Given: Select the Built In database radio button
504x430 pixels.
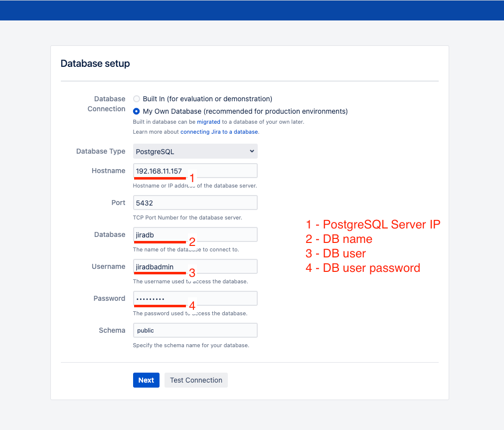Looking at the screenshot, I should click(136, 99).
